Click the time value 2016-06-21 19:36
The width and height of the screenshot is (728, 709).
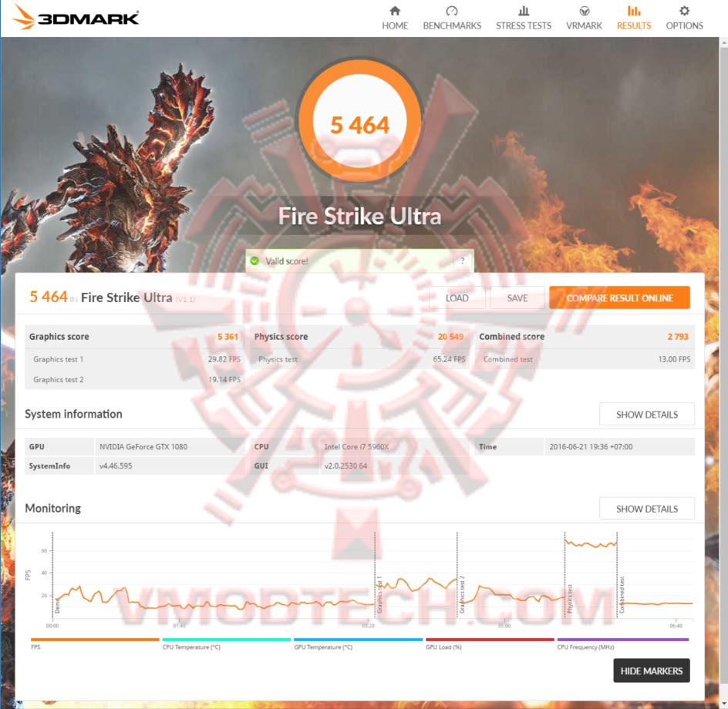click(x=591, y=447)
